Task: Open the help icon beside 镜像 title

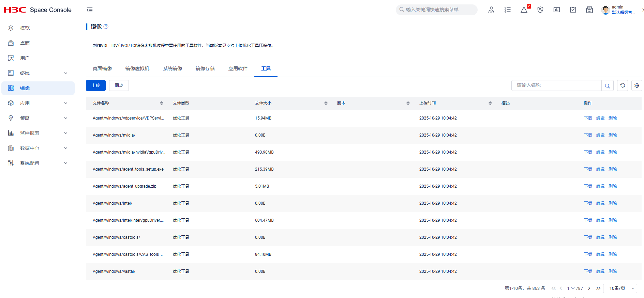Action: click(x=106, y=27)
